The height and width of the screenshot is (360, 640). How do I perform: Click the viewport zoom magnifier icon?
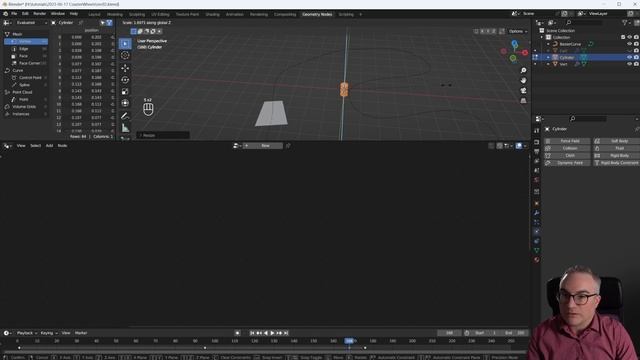(x=523, y=71)
